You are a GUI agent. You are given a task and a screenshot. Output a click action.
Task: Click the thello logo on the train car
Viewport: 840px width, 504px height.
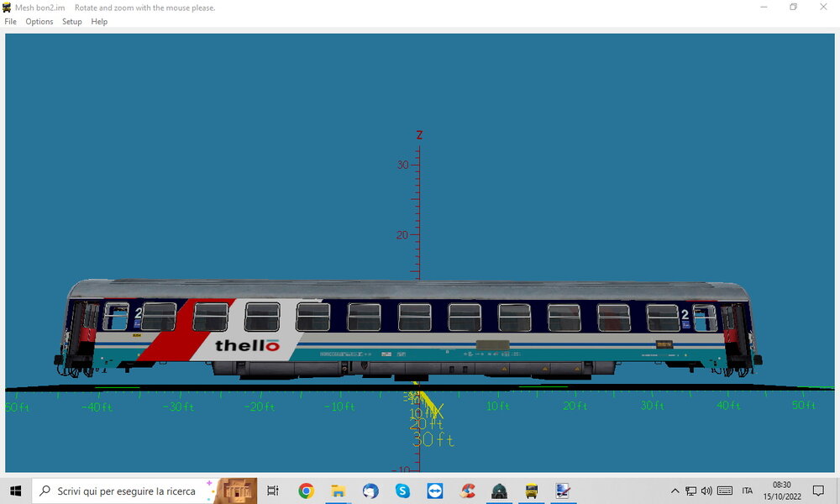[x=247, y=345]
